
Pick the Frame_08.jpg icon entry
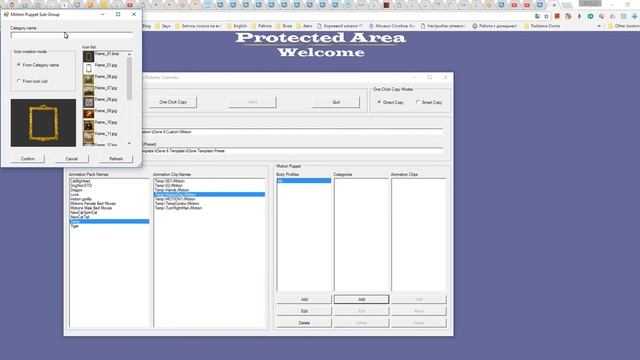89,102
